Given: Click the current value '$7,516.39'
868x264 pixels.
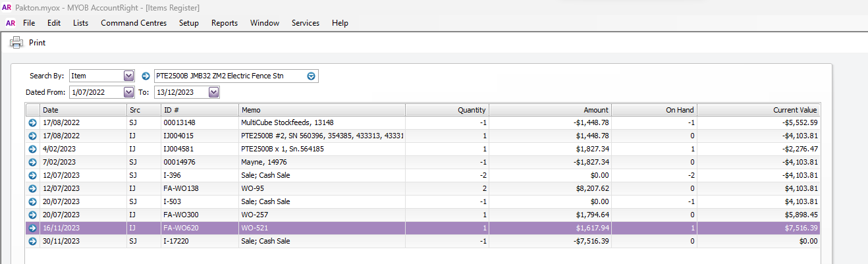Looking at the screenshot, I should 801,228.
